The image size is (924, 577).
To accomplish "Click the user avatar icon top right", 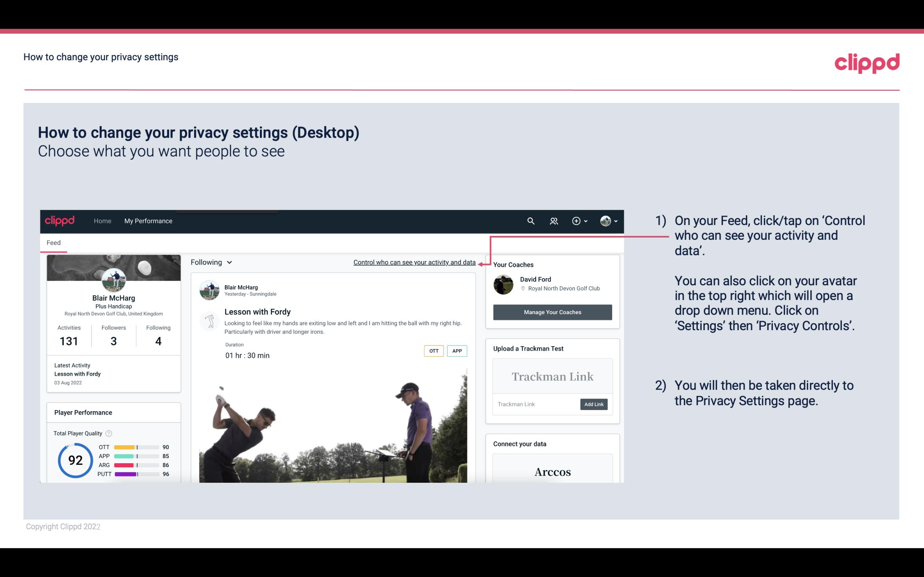I will click(x=604, y=221).
